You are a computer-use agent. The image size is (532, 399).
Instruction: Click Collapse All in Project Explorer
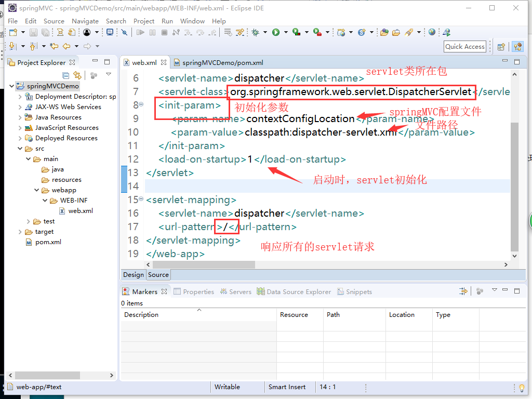66,75
